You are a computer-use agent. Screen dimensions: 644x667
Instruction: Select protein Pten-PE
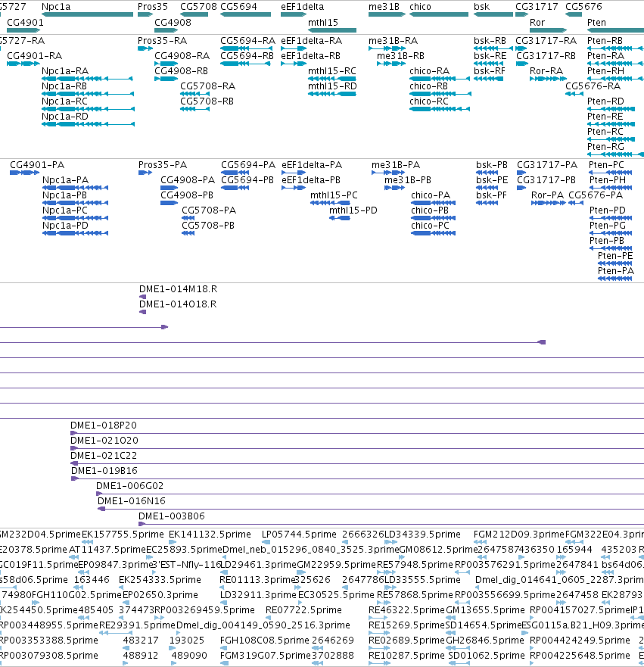(x=615, y=256)
